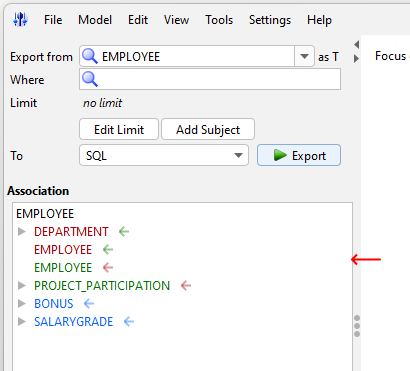Open the File menu

point(53,20)
